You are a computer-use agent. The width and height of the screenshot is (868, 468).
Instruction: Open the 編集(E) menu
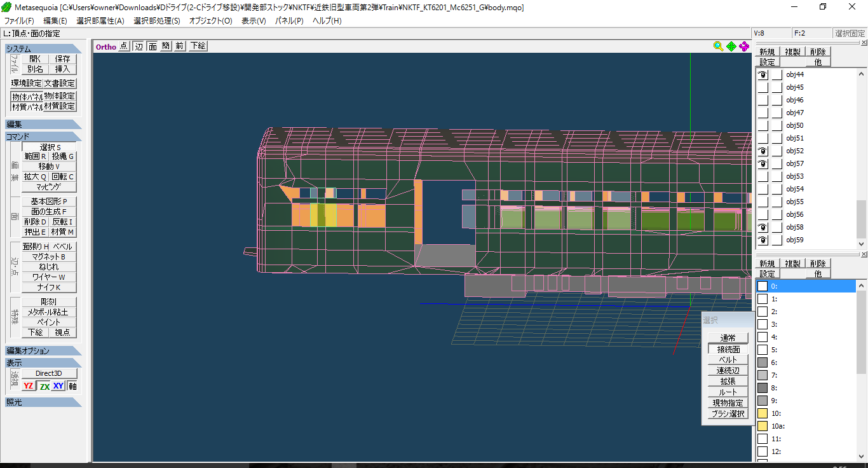coord(55,21)
